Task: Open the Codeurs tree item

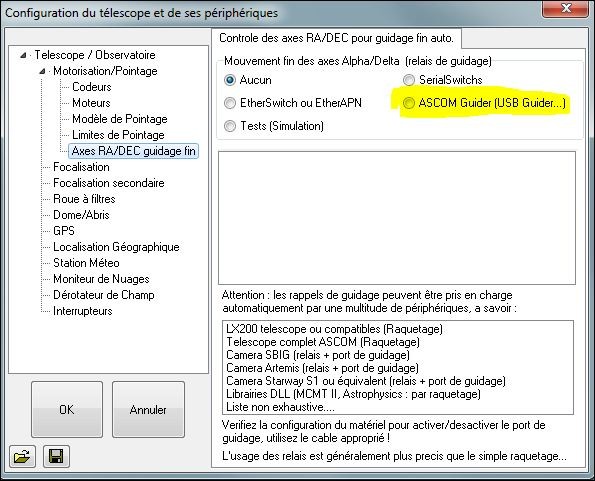Action: [x=91, y=87]
